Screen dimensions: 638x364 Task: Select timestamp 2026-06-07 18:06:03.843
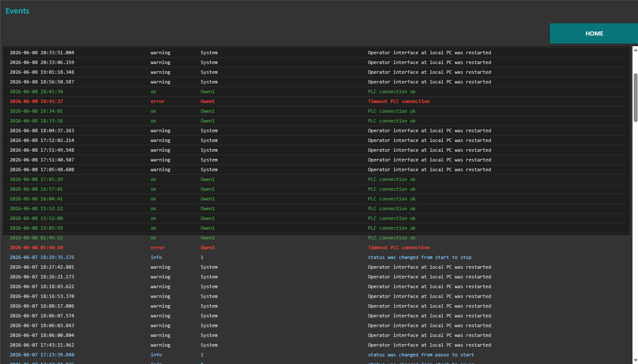(x=42, y=325)
